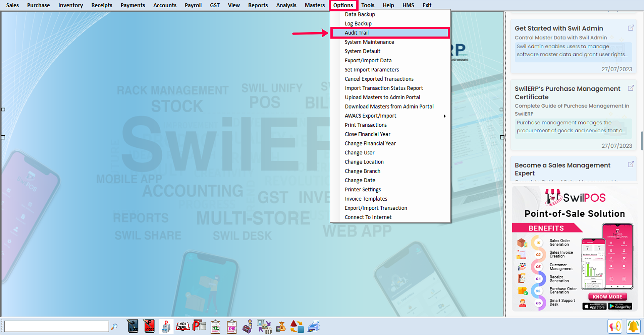Click the P filing-cabinet toolbar icon
The image size is (644, 335).
click(166, 326)
